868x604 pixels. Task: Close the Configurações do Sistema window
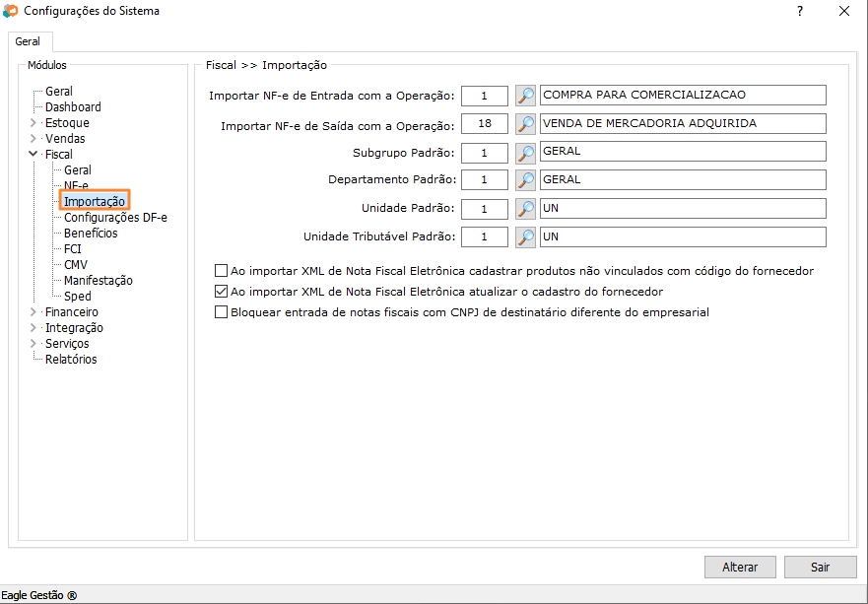click(x=844, y=11)
